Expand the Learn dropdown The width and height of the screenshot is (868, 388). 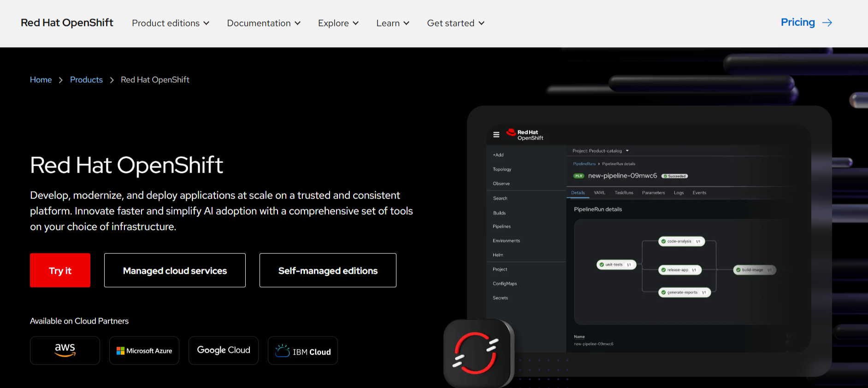(393, 23)
